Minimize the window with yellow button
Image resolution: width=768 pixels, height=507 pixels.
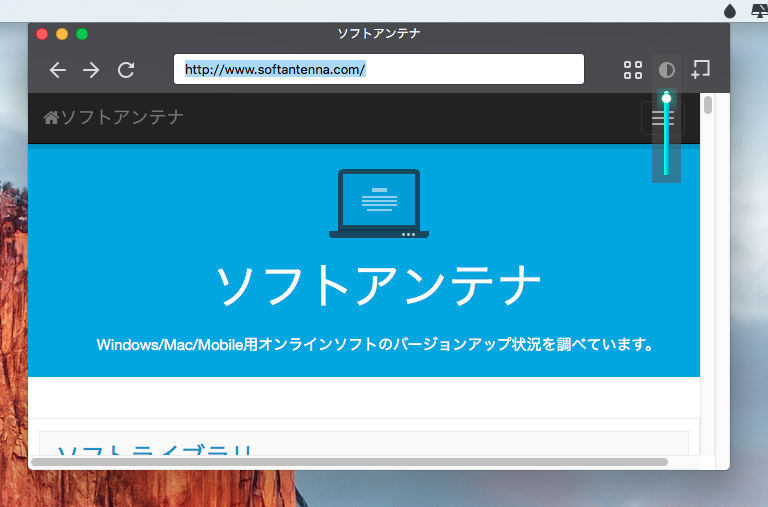click(62, 34)
